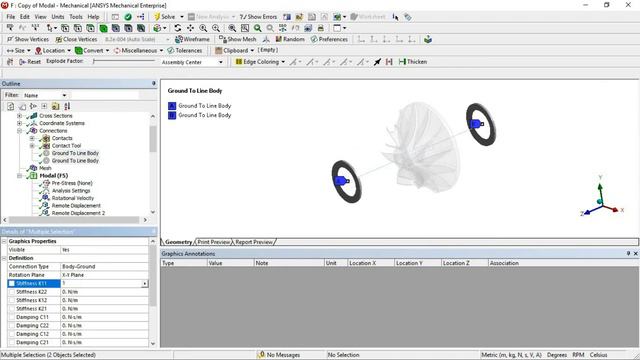Collapse the Graphics Properties section
The image size is (640, 360).
coord(4,241)
